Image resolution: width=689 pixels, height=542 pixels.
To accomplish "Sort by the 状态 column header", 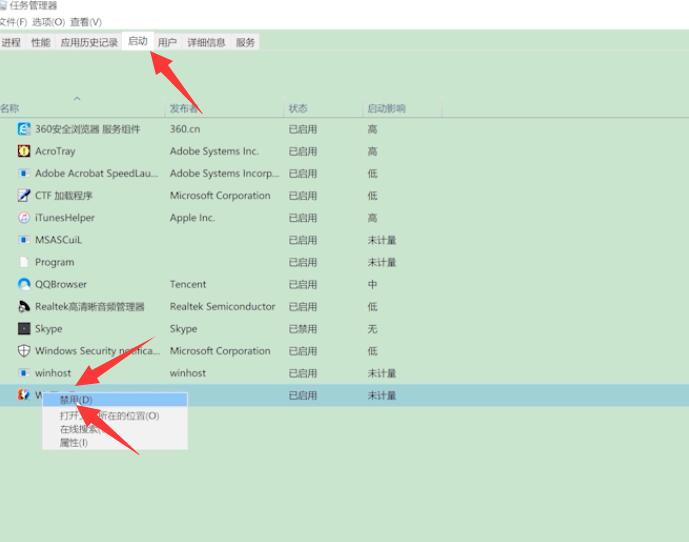I will (298, 108).
